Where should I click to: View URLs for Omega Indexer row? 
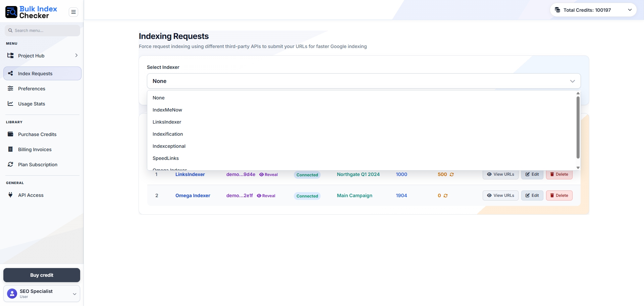(500, 195)
